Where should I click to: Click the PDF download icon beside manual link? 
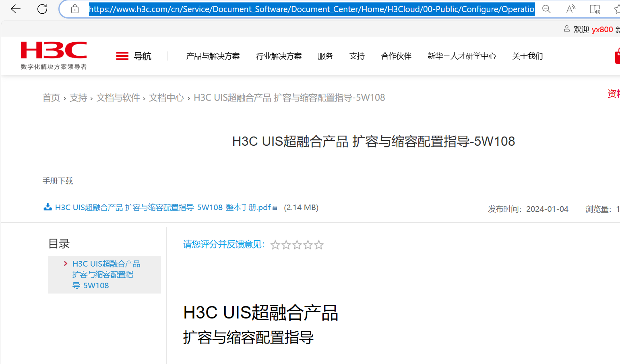pos(48,207)
